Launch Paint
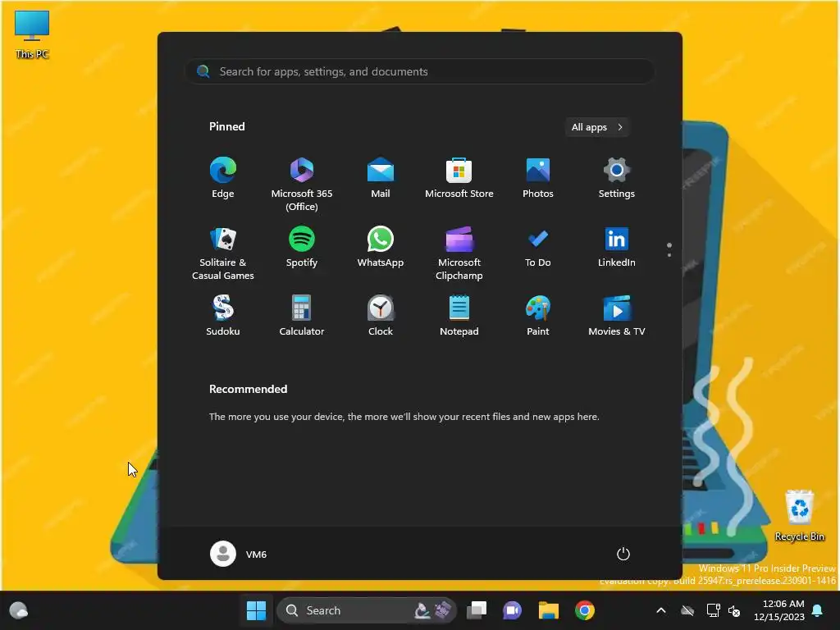Viewport: 840px width, 630px height. click(538, 316)
